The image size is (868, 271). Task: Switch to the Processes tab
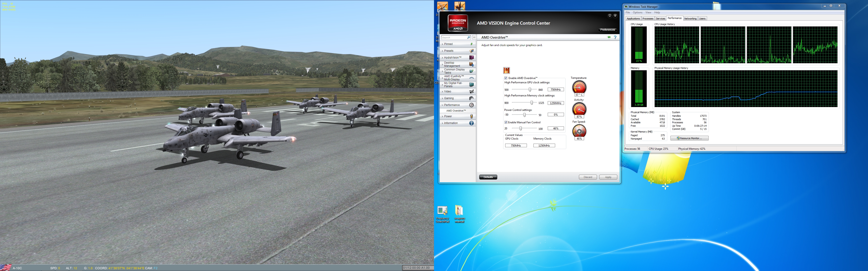pos(648,19)
